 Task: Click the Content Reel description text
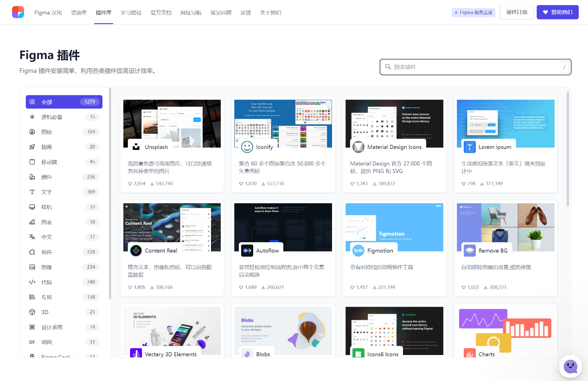[170, 271]
